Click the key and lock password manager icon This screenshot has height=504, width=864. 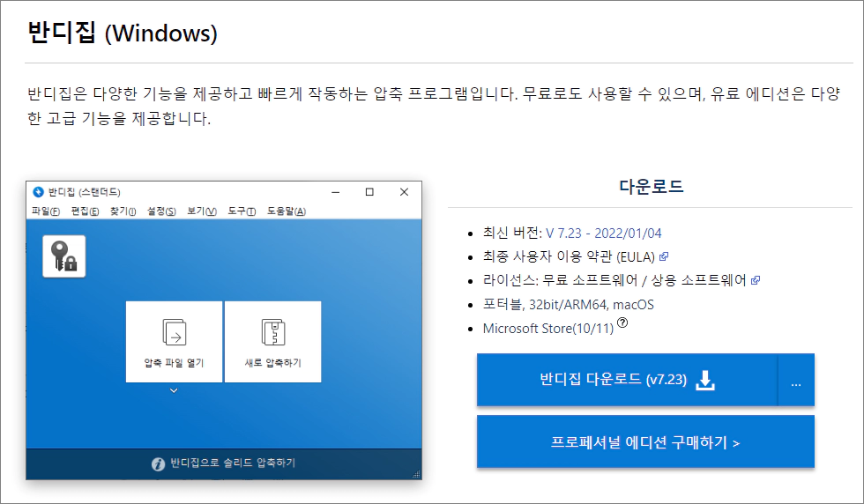[63, 256]
